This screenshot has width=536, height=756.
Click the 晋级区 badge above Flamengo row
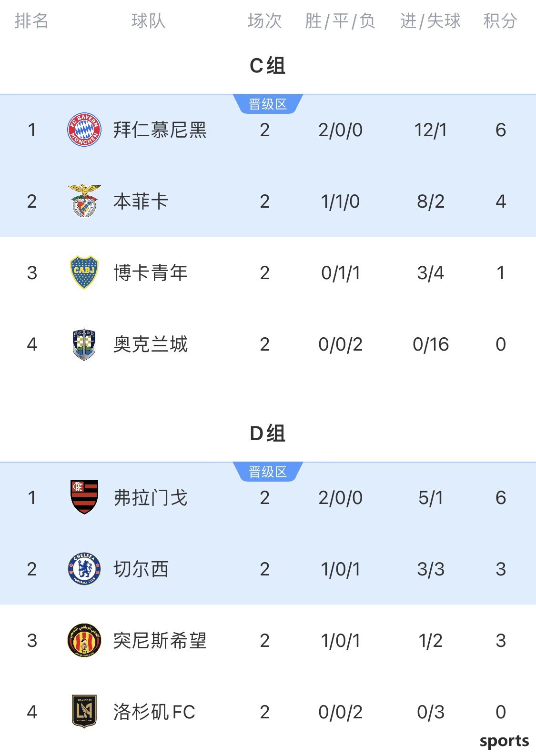point(268,472)
